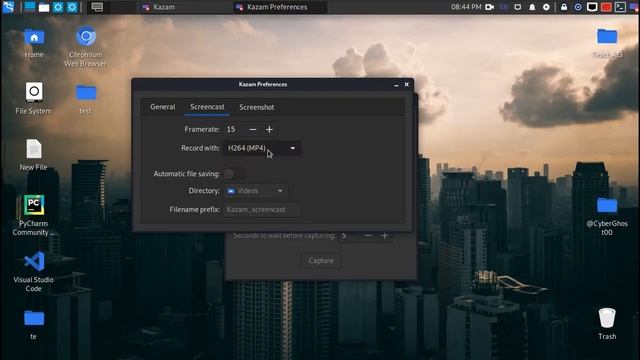Screen dimensions: 640x360
Task: Launch PyCharm Community from desktop
Action: [x=33, y=215]
